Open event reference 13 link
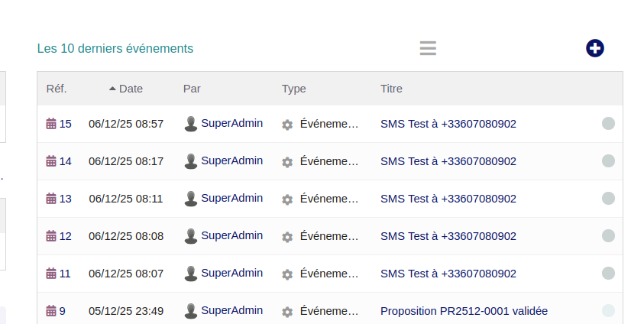The height and width of the screenshot is (324, 644). point(65,199)
